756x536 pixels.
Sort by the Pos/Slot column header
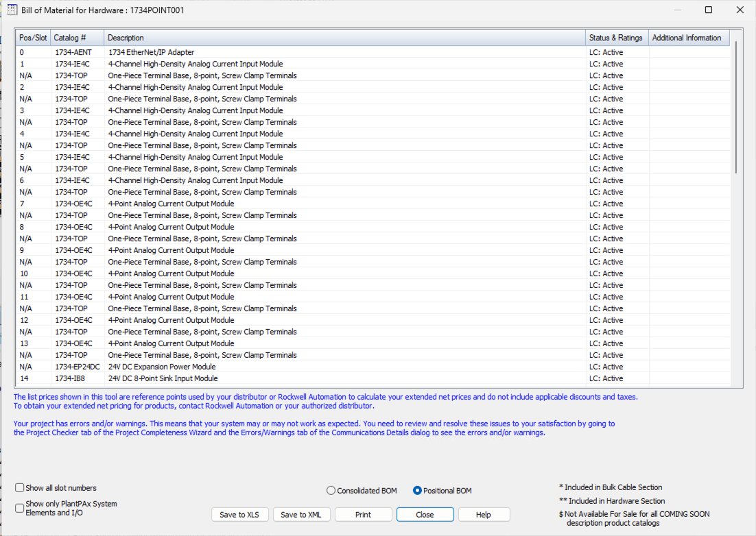(x=33, y=38)
